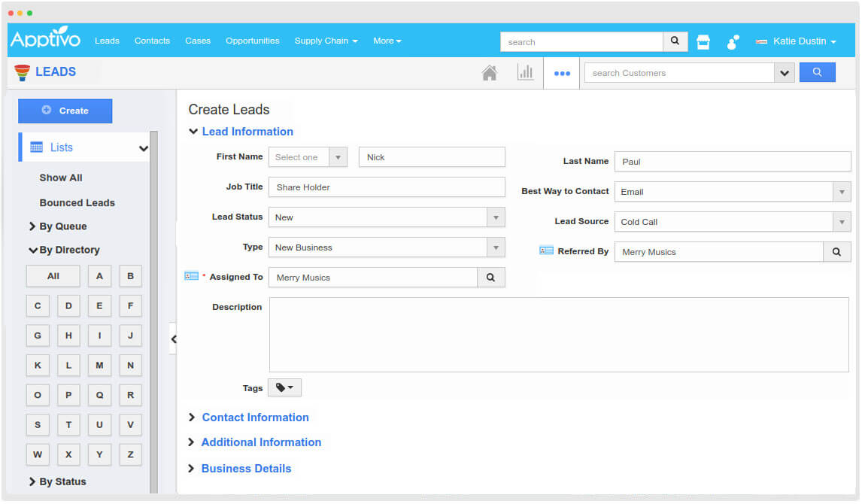Click the three-dots more options icon
Viewport: 865px width, 504px height.
pyautogui.click(x=562, y=74)
